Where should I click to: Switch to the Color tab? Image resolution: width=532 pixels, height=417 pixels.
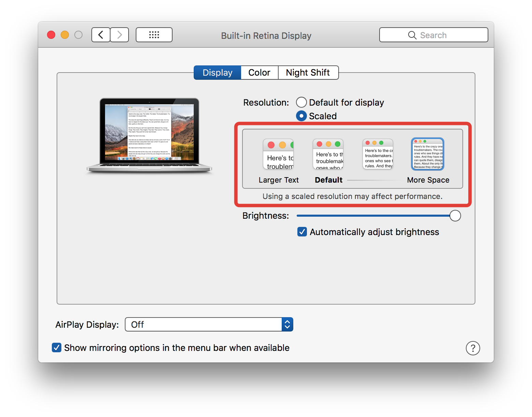pyautogui.click(x=260, y=73)
